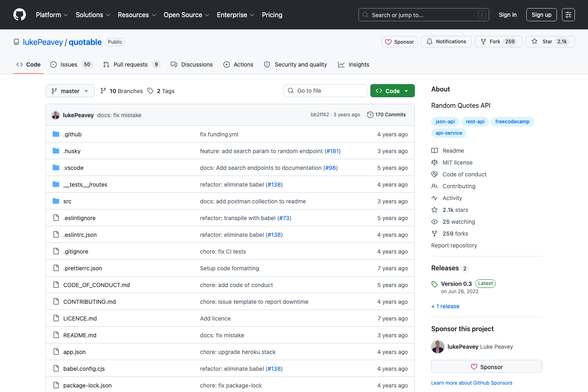Toggle Notifications for the repository
The width and height of the screenshot is (588, 392).
click(446, 41)
